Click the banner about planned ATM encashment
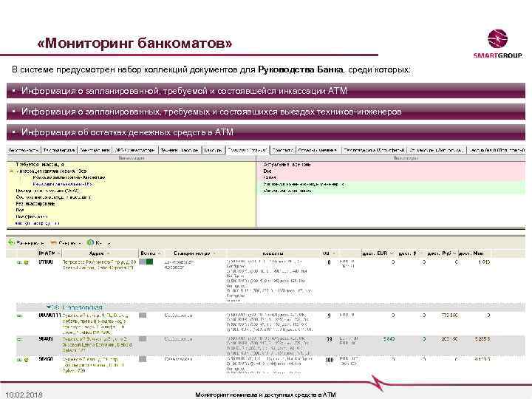 coord(266,91)
